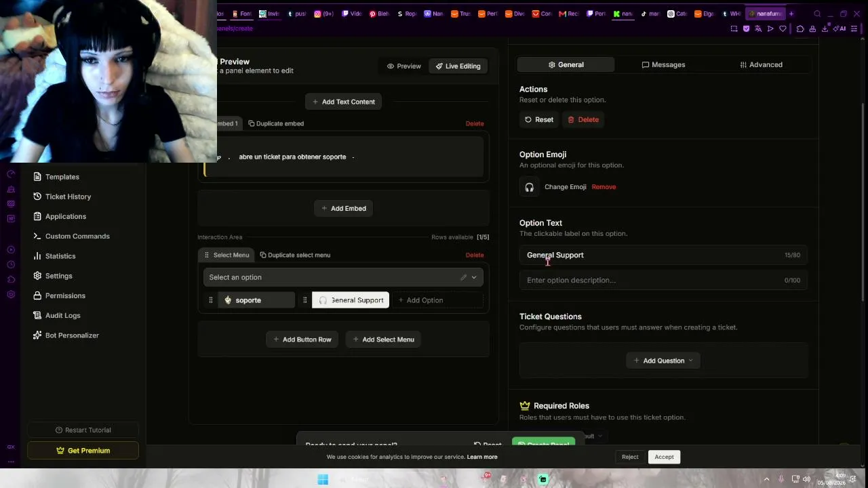The height and width of the screenshot is (488, 868).
Task: Open Templates in the sidebar
Action: (57, 177)
